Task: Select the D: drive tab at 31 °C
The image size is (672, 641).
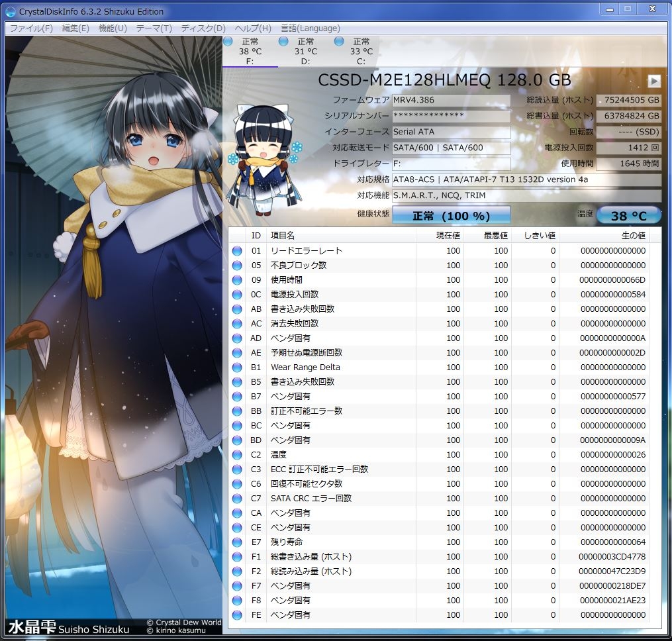Action: (306, 51)
